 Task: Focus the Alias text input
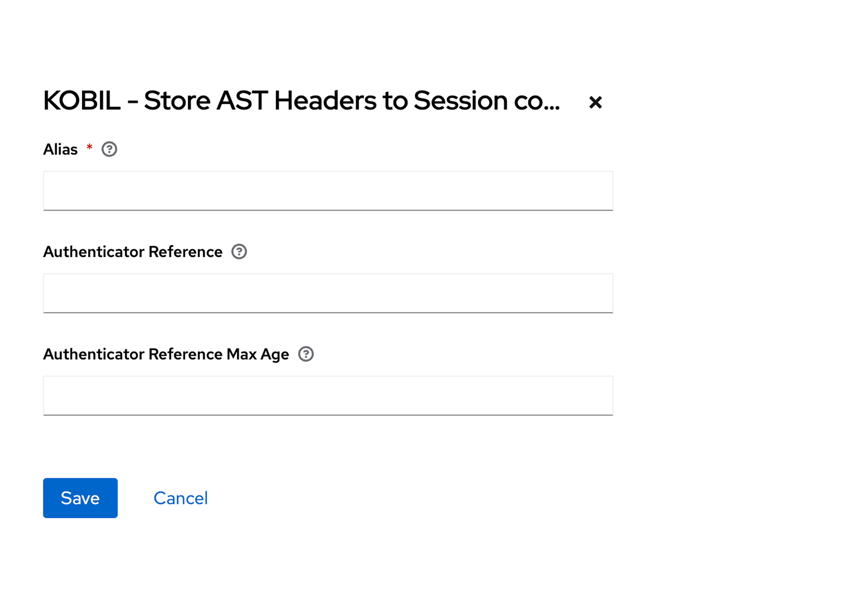click(328, 191)
